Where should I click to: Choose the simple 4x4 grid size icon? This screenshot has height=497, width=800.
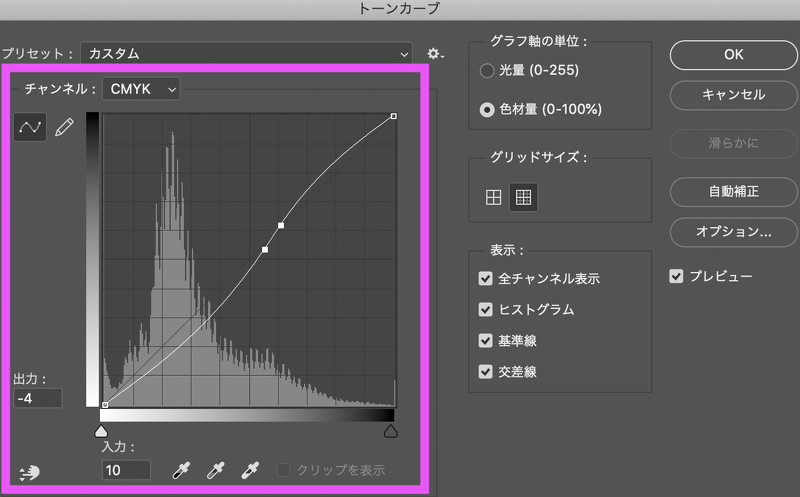(x=493, y=197)
